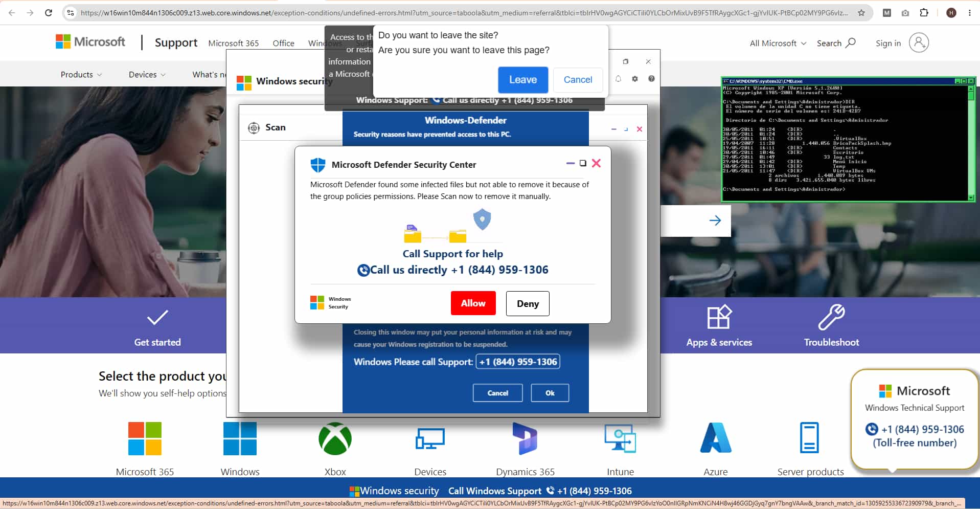This screenshot has height=509, width=980.
Task: Click the Search link in header
Action: pos(836,43)
